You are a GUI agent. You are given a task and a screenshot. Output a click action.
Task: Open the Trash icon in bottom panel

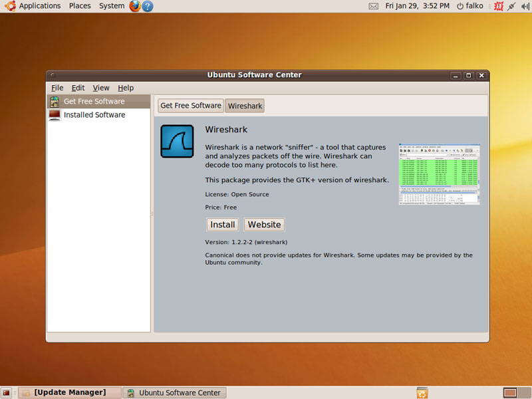(422, 393)
